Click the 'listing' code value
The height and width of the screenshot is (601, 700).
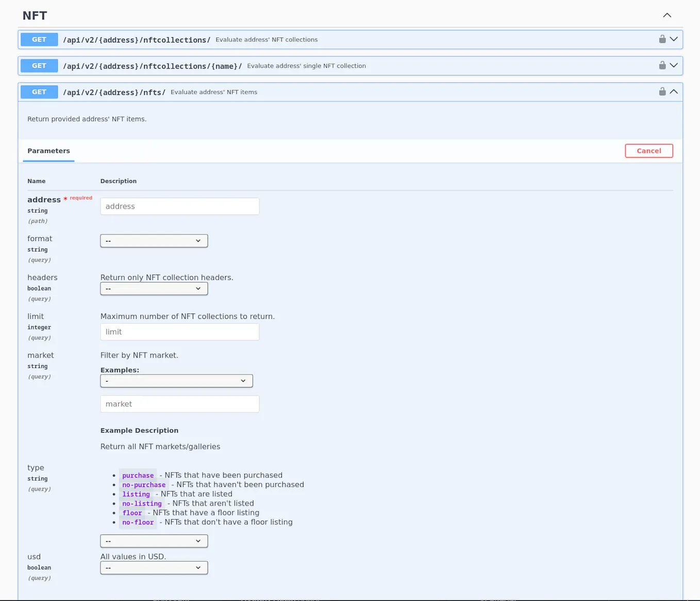click(x=136, y=494)
